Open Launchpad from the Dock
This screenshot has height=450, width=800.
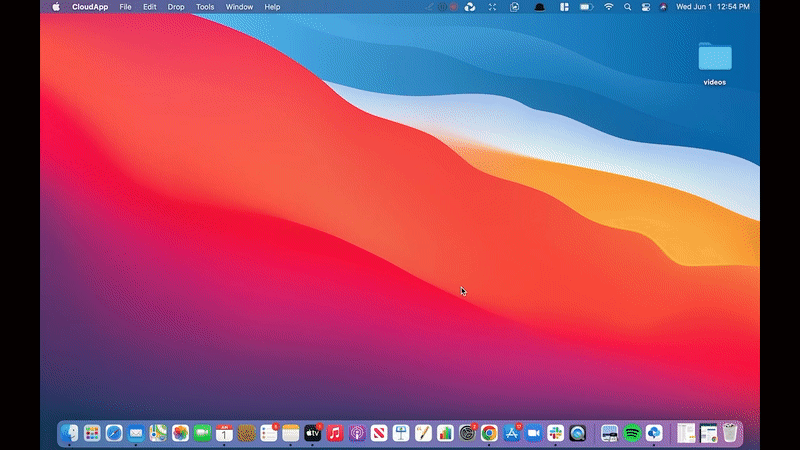tap(92, 433)
